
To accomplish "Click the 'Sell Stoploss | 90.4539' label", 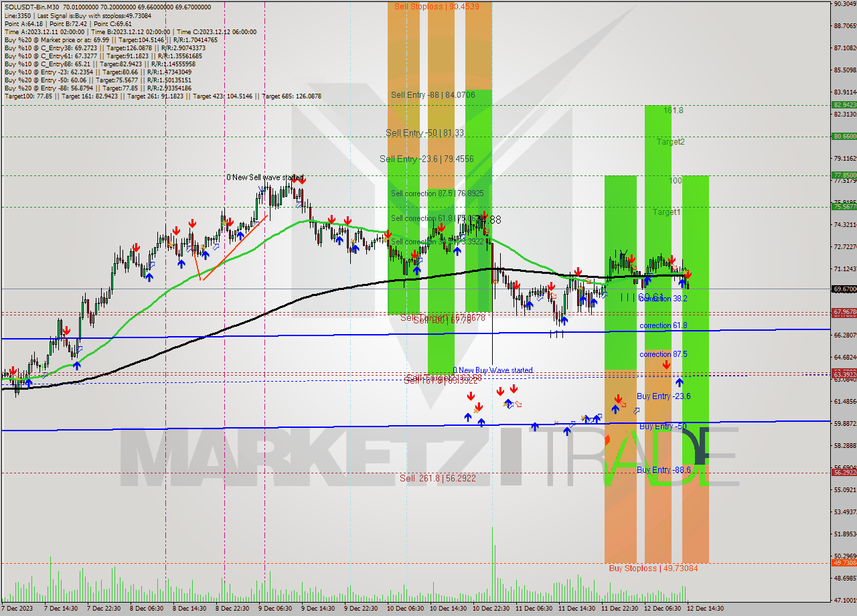I will tap(437, 6).
